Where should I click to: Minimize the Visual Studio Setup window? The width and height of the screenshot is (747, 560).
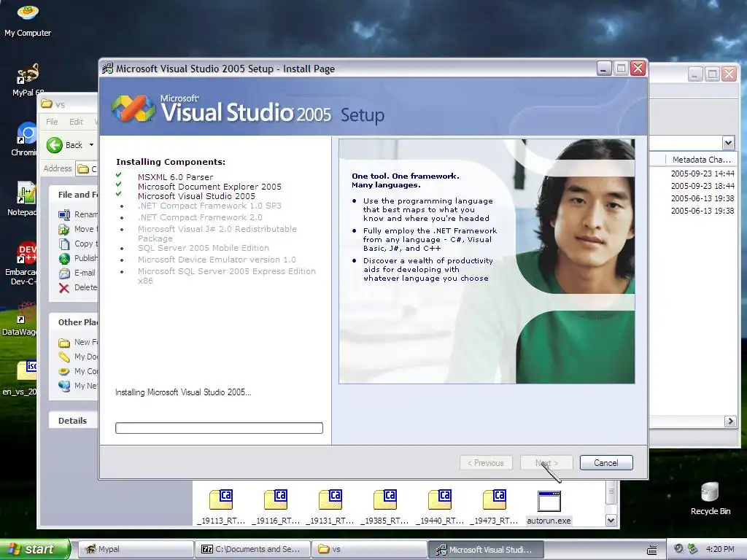click(x=604, y=69)
